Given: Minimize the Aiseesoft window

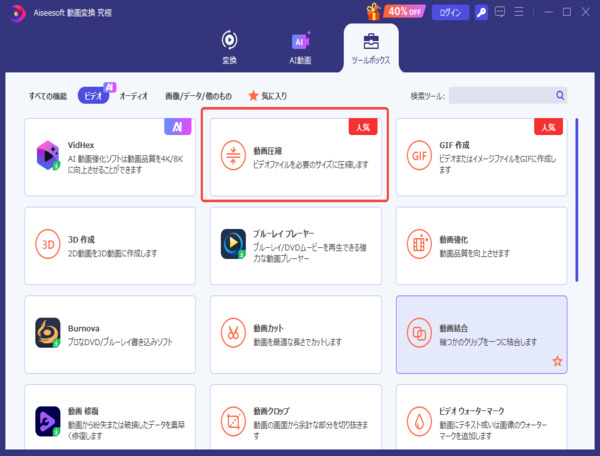Looking at the screenshot, I should point(548,12).
